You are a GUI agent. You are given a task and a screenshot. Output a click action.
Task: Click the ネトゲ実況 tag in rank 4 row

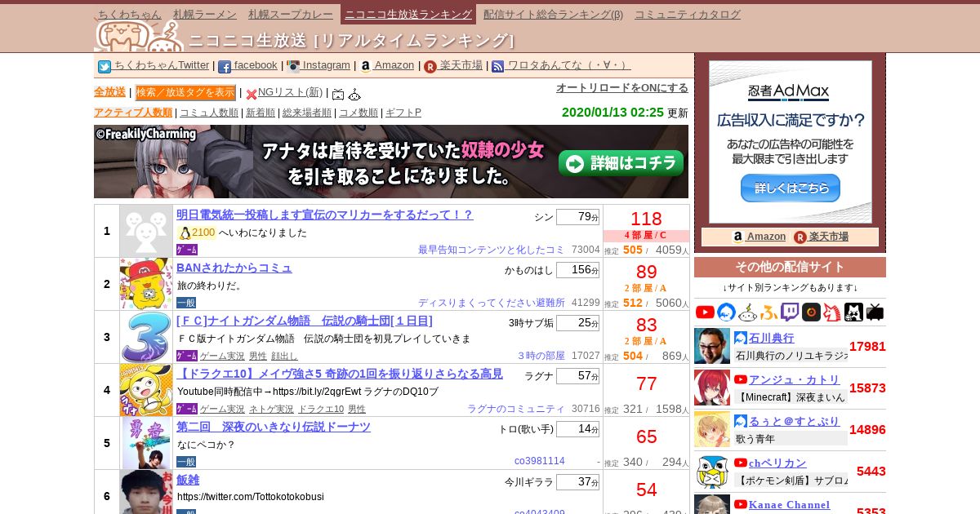tap(271, 409)
